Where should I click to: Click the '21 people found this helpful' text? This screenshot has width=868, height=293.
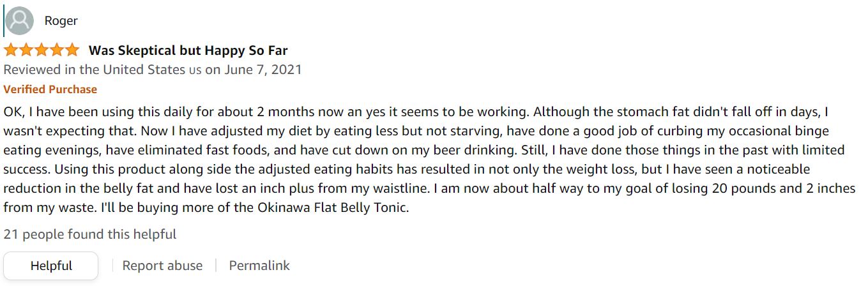click(90, 234)
